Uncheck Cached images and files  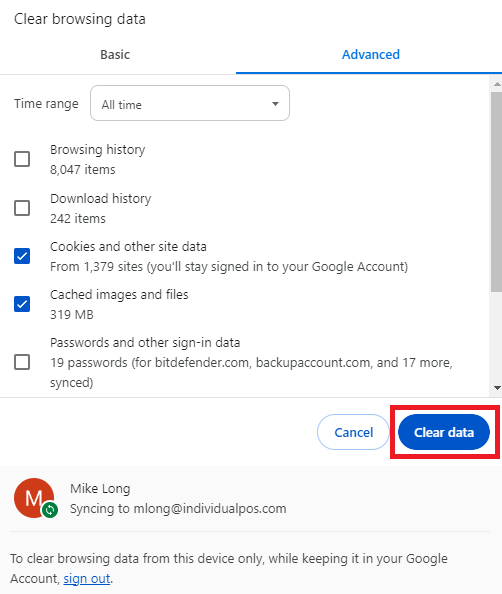pos(22,304)
